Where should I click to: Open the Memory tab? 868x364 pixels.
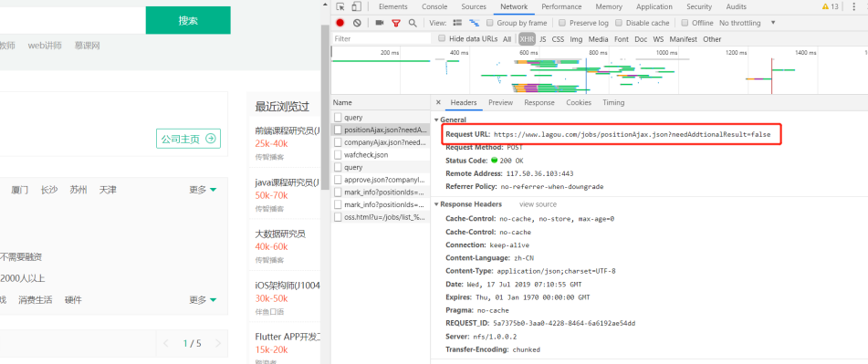(609, 6)
